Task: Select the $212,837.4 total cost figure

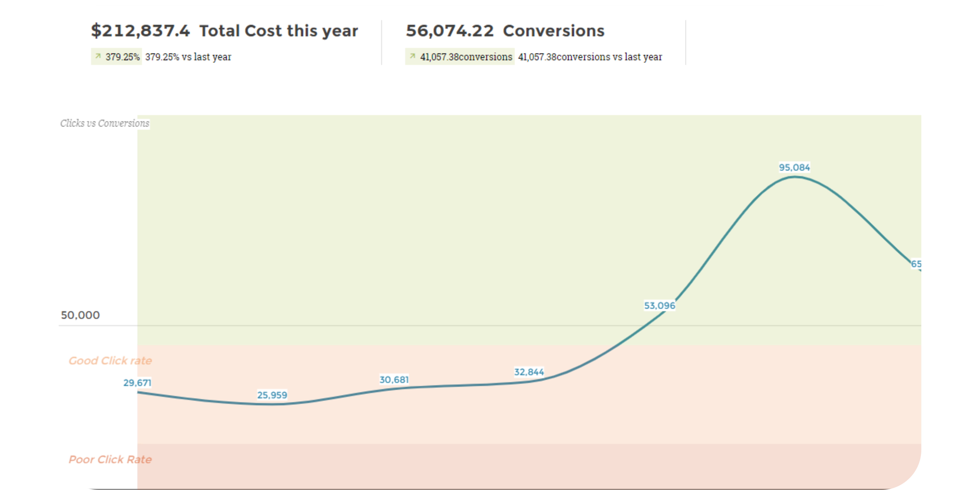Action: (140, 31)
